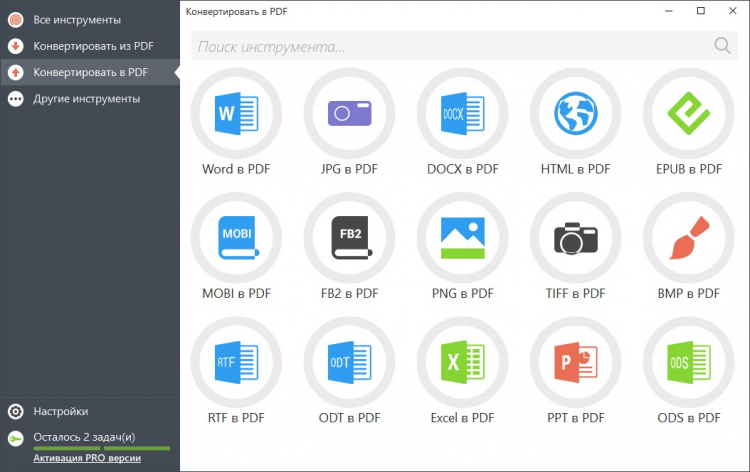This screenshot has height=472, width=750.
Task: Choose the HTML в PDF globe icon
Action: click(575, 113)
